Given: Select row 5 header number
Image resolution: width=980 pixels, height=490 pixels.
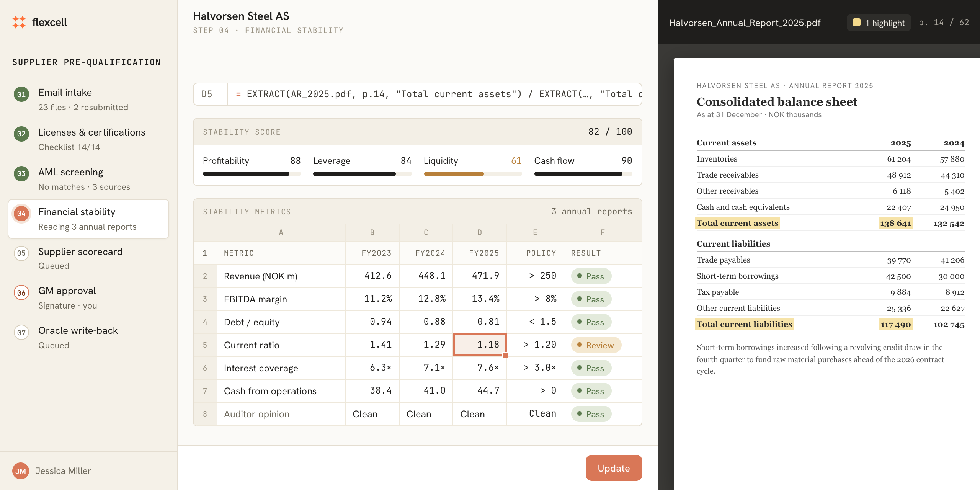Looking at the screenshot, I should pos(205,345).
